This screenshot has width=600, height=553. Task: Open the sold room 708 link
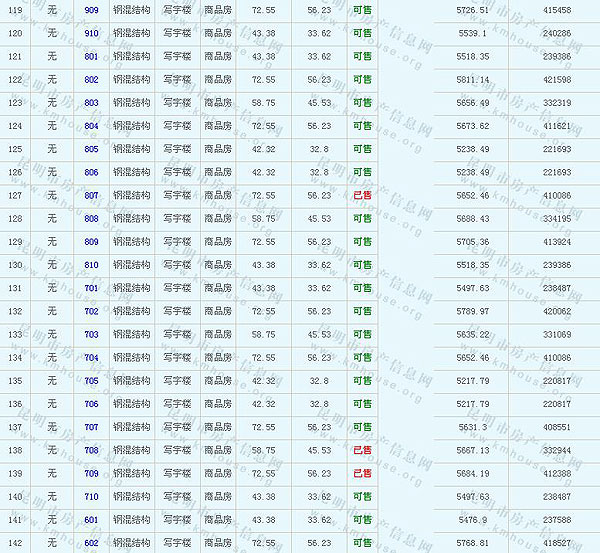(x=91, y=451)
